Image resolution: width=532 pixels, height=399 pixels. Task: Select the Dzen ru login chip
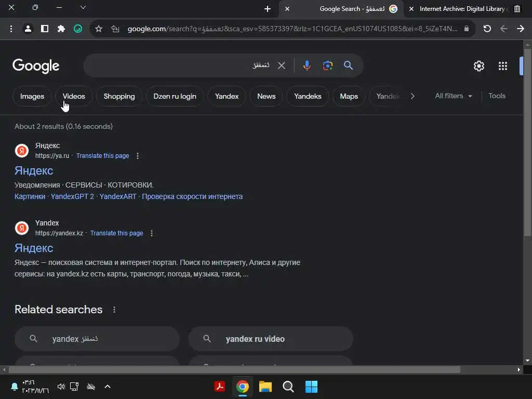point(175,96)
